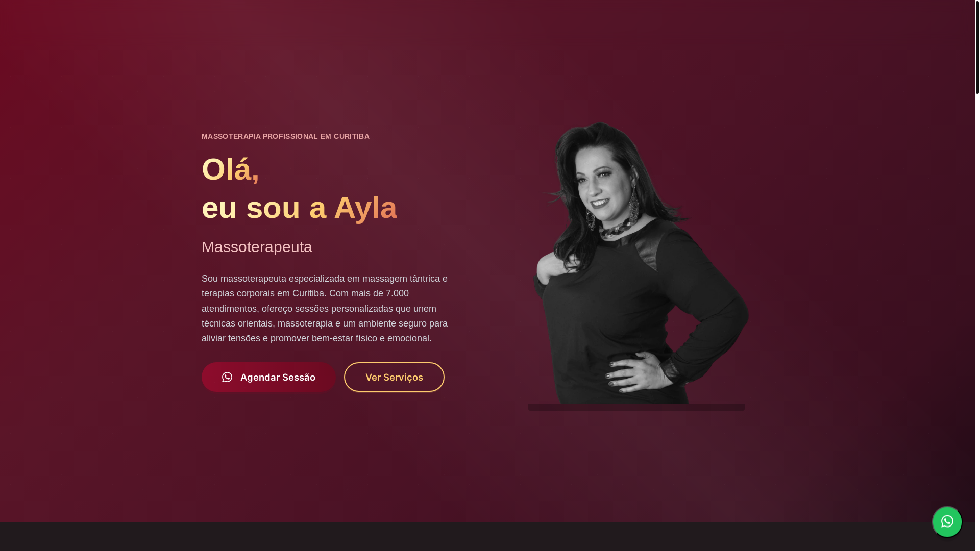The height and width of the screenshot is (551, 980).
Task: Click the Agendar Sessão button label
Action: tap(278, 378)
